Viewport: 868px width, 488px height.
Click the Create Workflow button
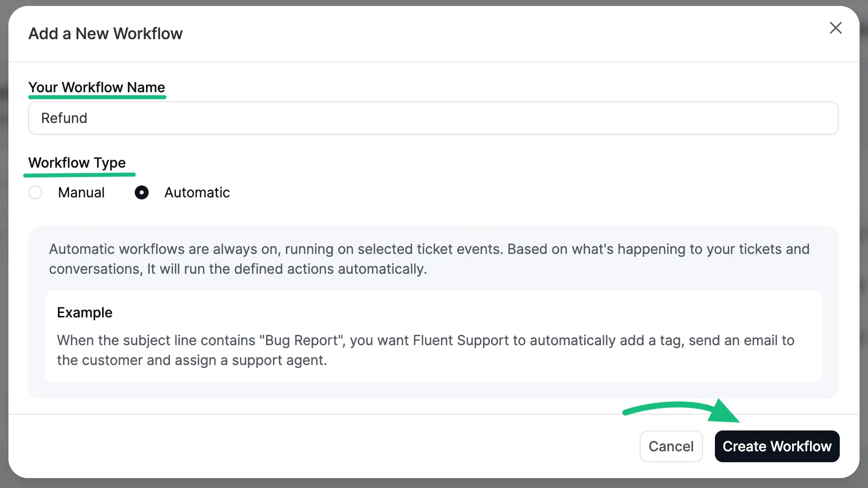(776, 446)
